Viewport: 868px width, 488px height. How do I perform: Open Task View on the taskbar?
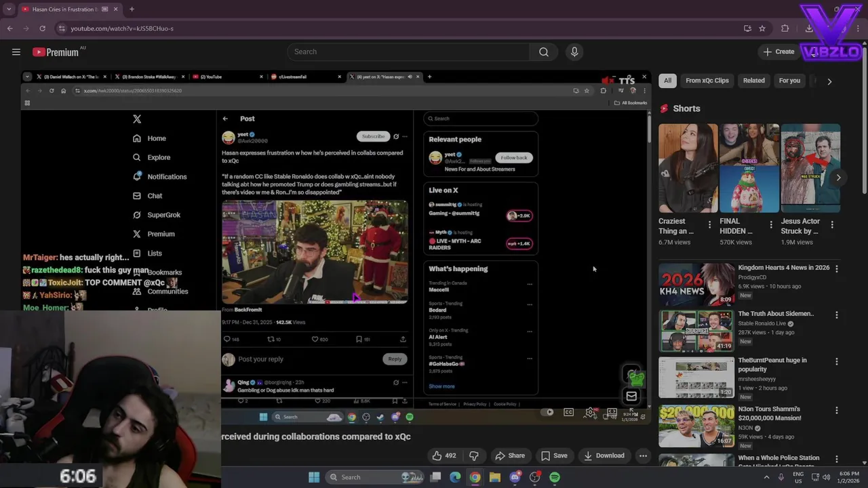click(x=435, y=477)
